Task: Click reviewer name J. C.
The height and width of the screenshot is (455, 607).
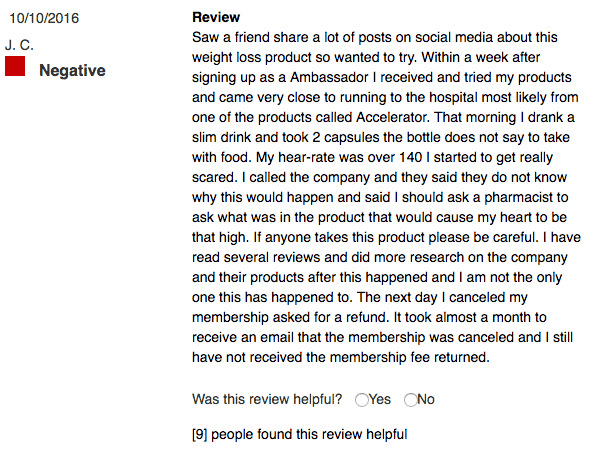Action: pos(19,45)
